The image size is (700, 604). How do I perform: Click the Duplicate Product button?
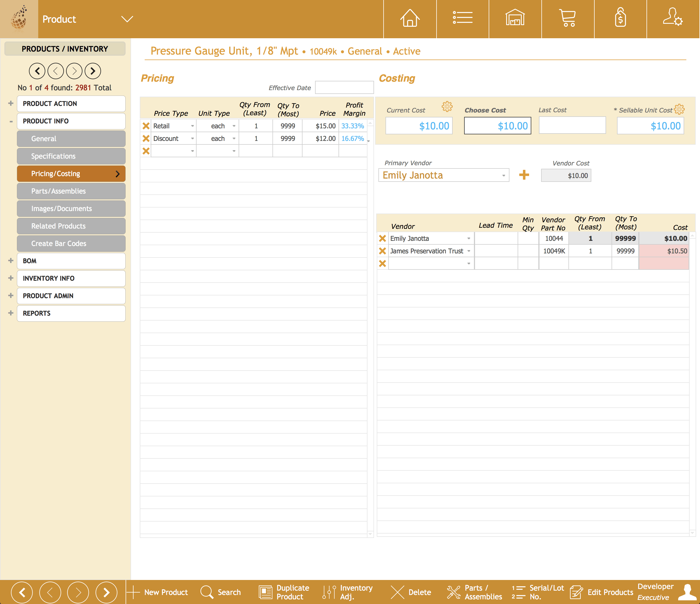pos(284,592)
